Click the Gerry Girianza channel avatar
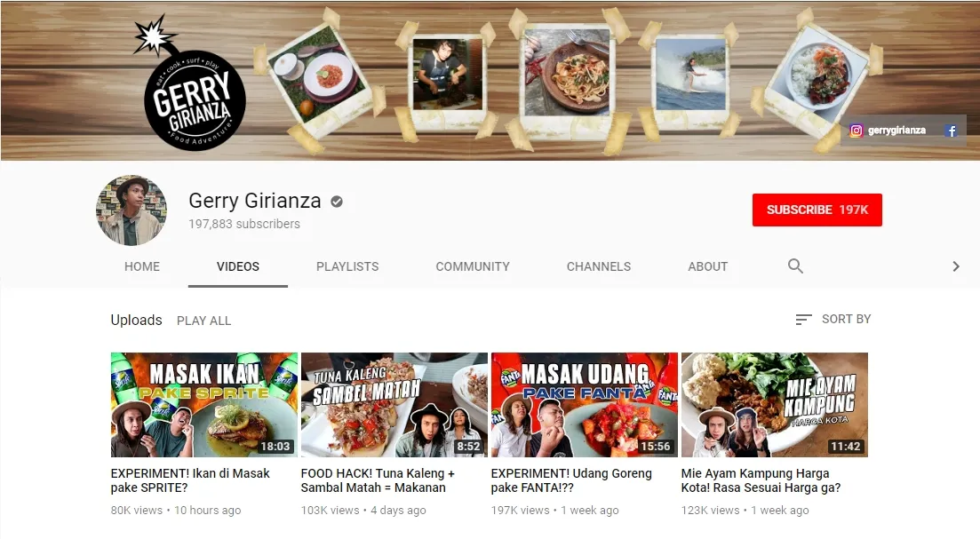980x539 pixels. [x=131, y=210]
